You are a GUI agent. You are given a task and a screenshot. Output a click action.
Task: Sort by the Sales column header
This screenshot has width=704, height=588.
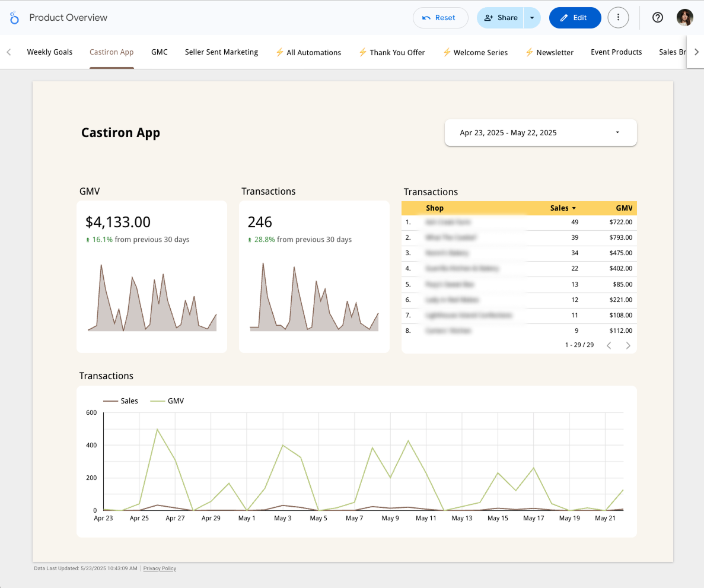[563, 208]
